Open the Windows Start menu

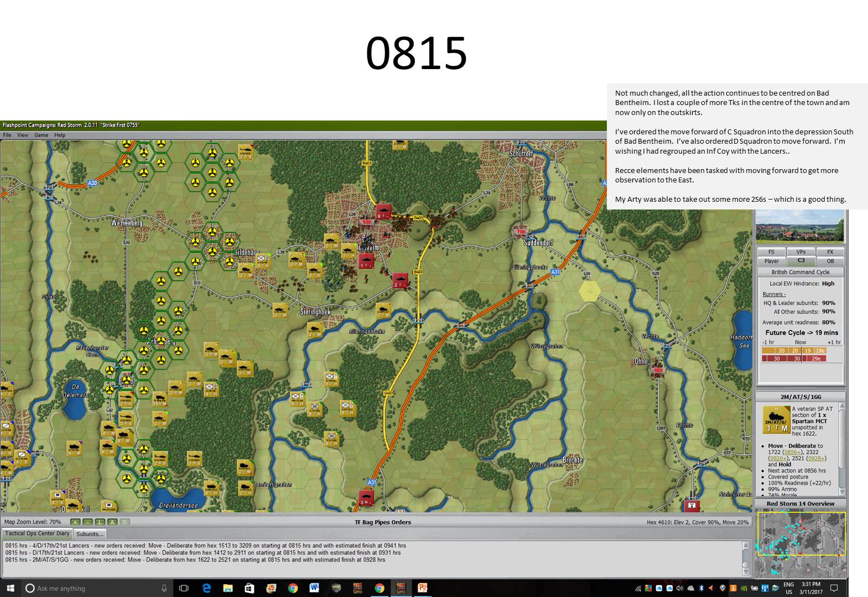click(x=10, y=588)
